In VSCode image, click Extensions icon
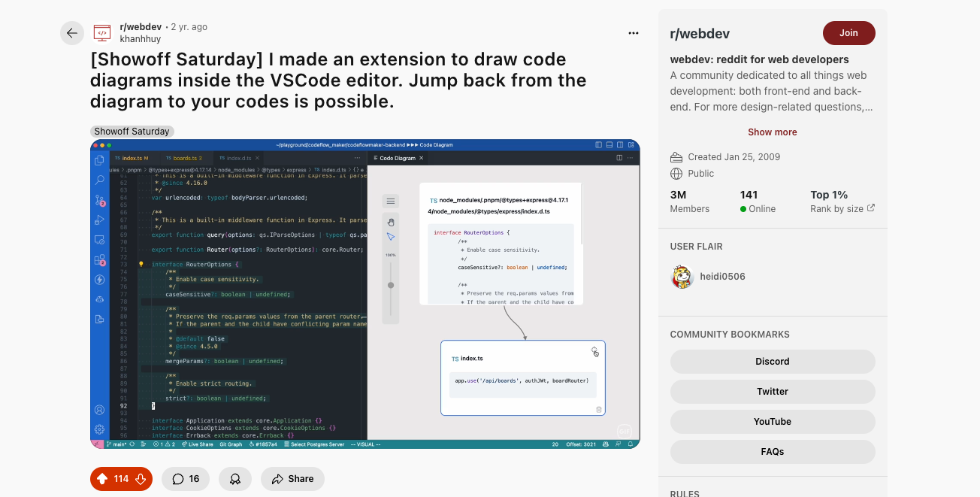 [x=99, y=260]
